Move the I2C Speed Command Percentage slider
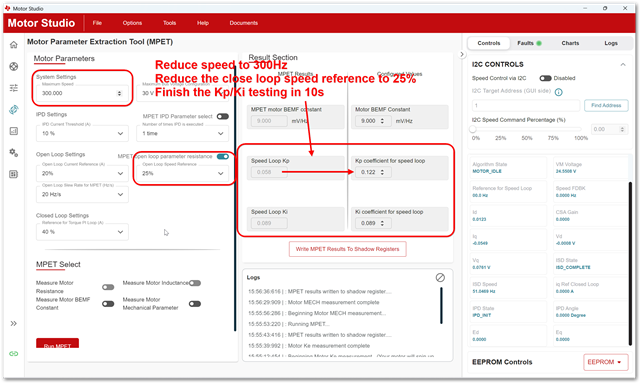This screenshot has width=640, height=383. [473, 129]
